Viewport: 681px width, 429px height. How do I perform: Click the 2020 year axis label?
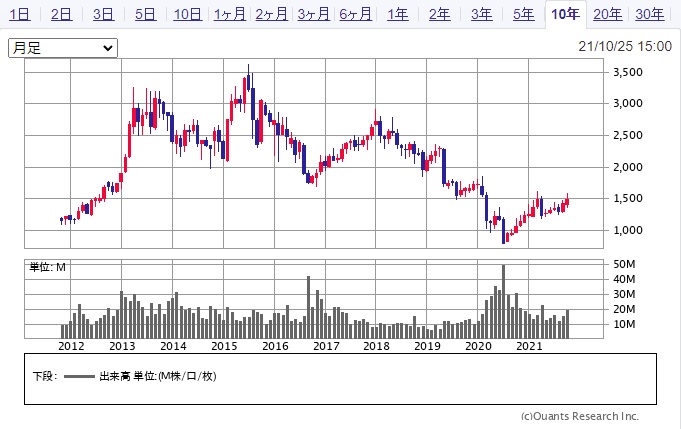(x=478, y=346)
